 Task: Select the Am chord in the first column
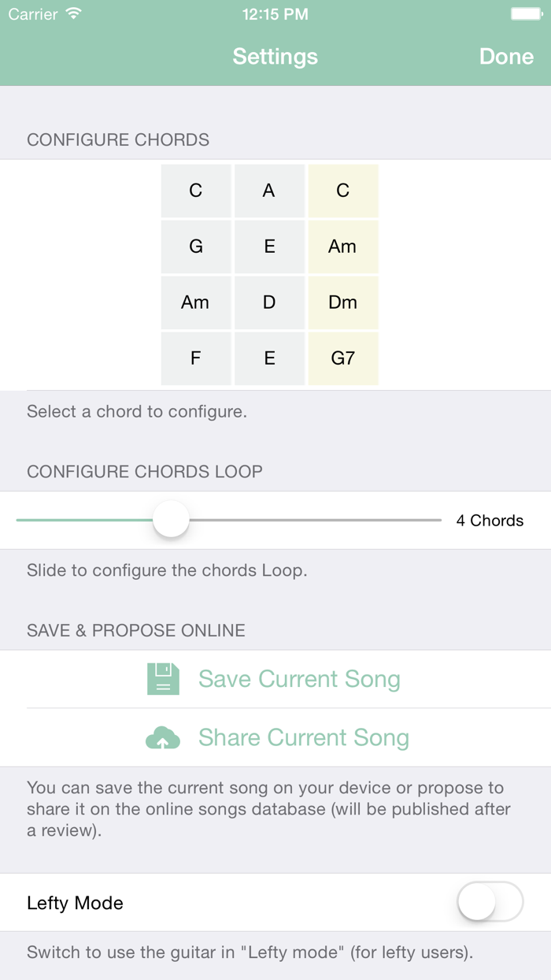196,302
